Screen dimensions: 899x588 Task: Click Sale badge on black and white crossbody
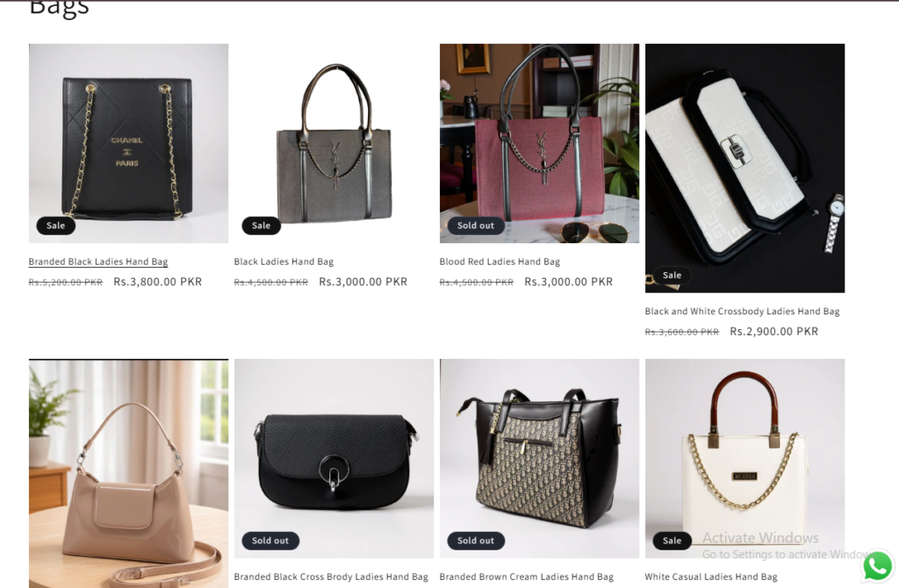click(672, 275)
